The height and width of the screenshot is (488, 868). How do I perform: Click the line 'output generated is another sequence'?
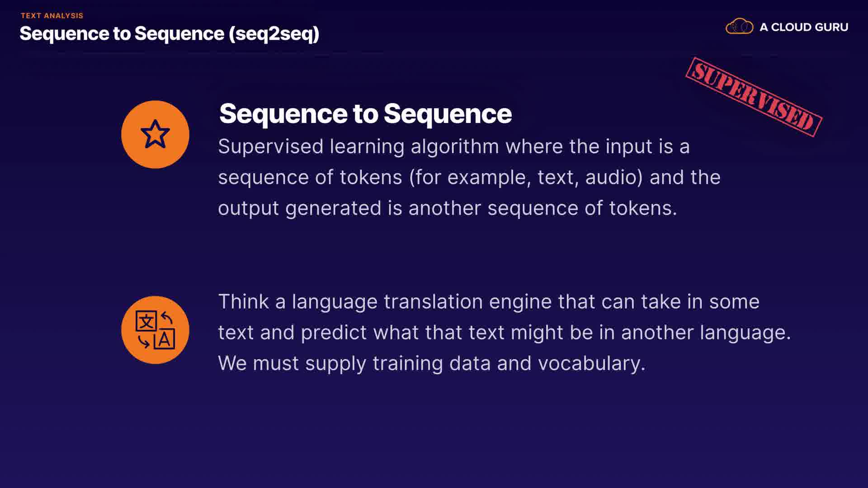click(447, 208)
